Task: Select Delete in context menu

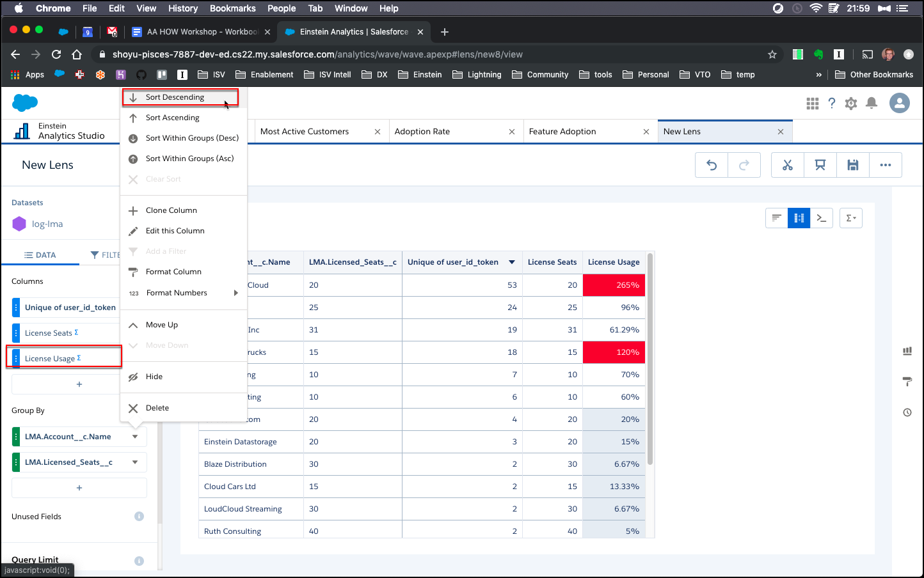Action: (x=184, y=408)
